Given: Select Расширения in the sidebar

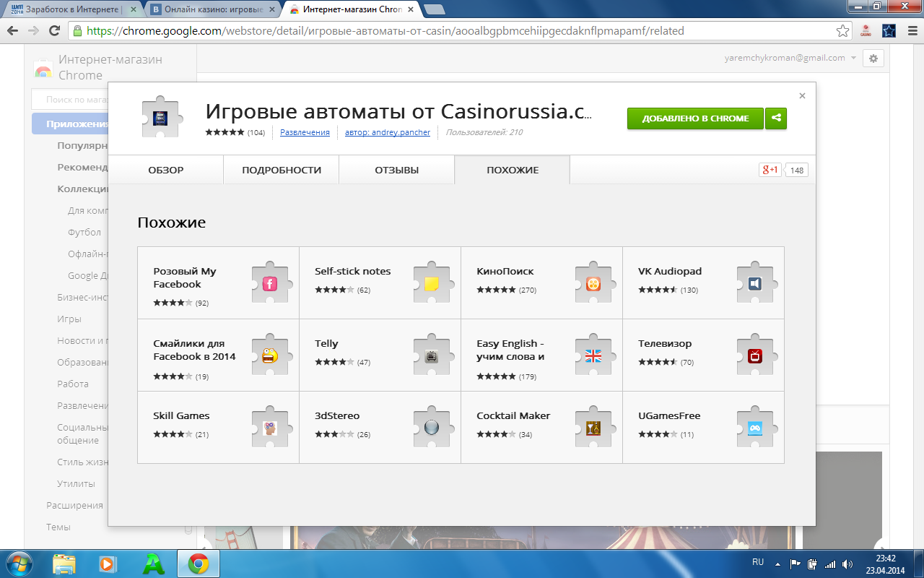Looking at the screenshot, I should pos(74,505).
